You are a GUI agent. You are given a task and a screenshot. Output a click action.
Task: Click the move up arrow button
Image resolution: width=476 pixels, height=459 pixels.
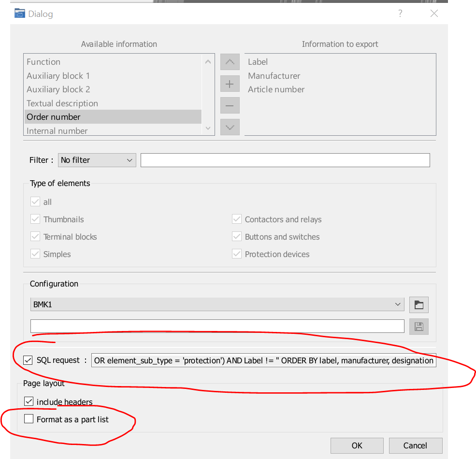230,62
